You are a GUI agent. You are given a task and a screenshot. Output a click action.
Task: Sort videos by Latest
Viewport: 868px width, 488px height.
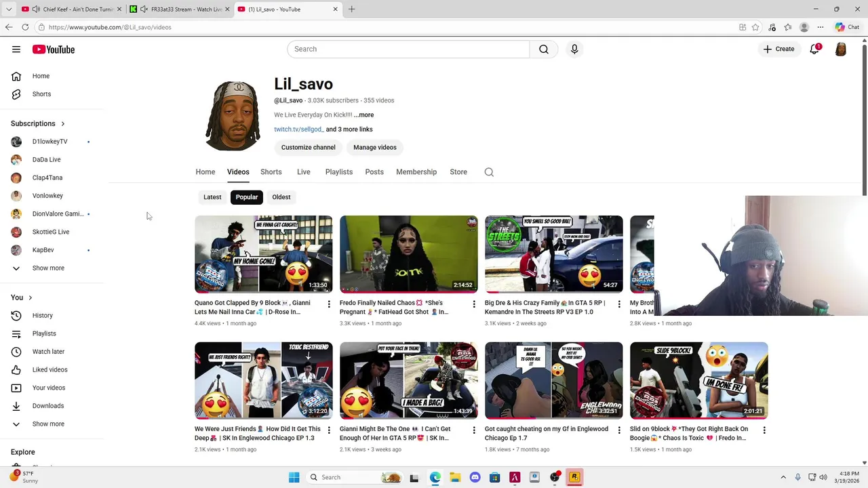(212, 197)
